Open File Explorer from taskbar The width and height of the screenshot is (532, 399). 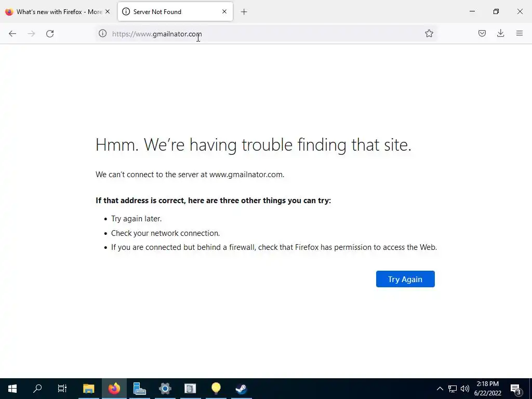88,389
